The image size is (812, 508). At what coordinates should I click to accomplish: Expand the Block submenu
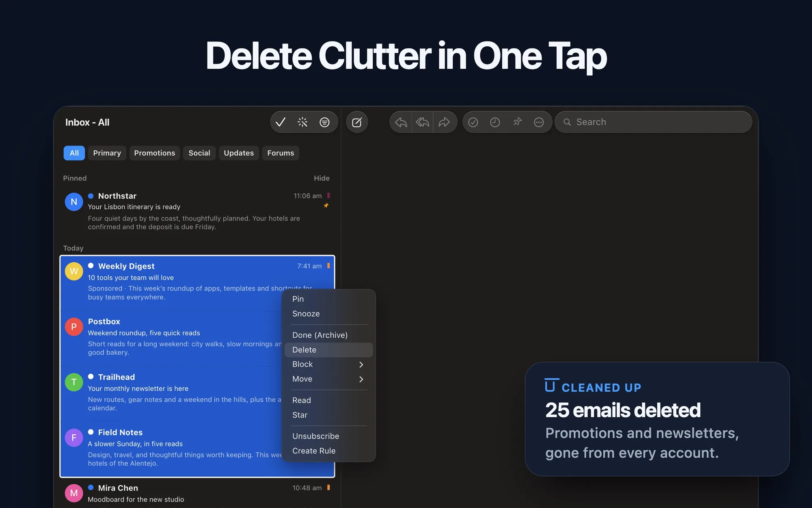coord(329,365)
